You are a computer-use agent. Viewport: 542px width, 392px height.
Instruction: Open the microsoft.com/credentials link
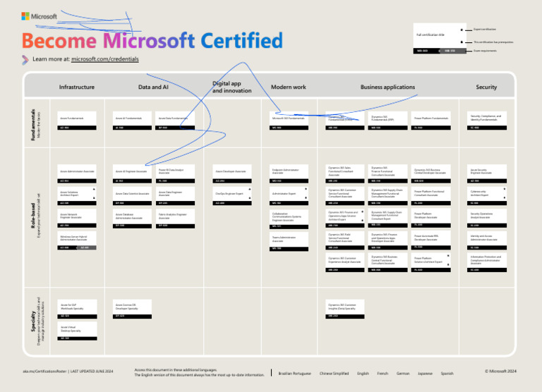(104, 59)
